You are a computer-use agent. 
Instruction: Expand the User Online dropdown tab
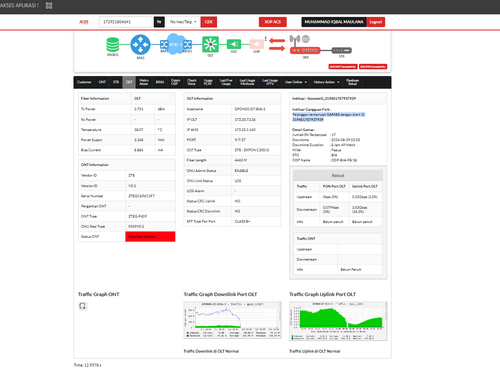point(296,82)
